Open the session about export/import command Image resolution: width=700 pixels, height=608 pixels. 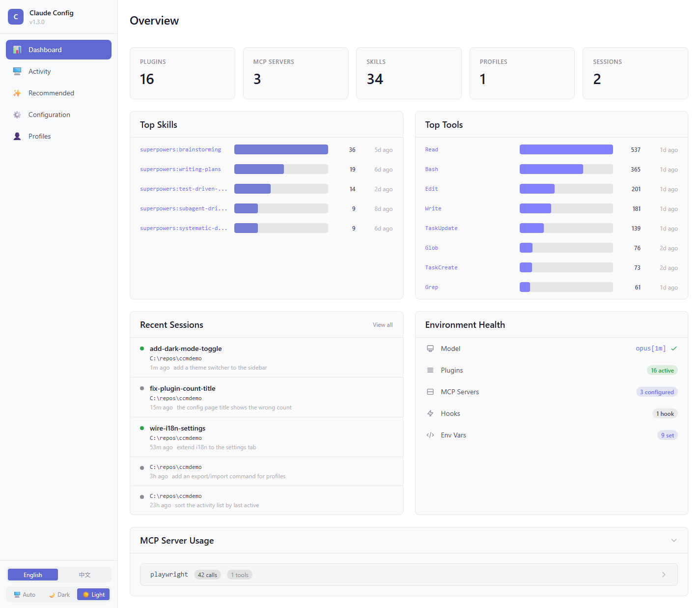click(x=266, y=471)
